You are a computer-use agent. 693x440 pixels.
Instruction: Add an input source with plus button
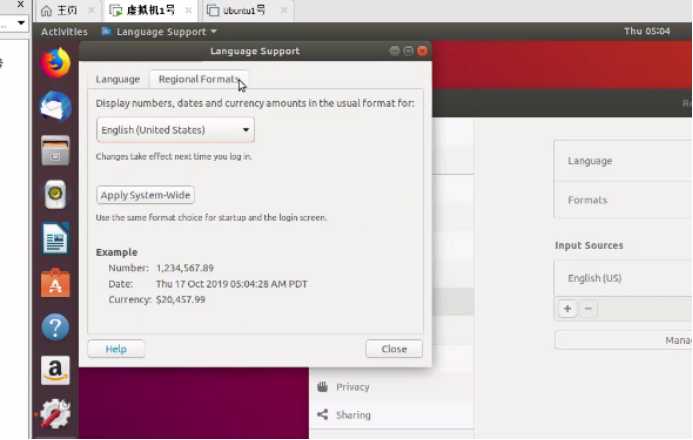pos(567,308)
